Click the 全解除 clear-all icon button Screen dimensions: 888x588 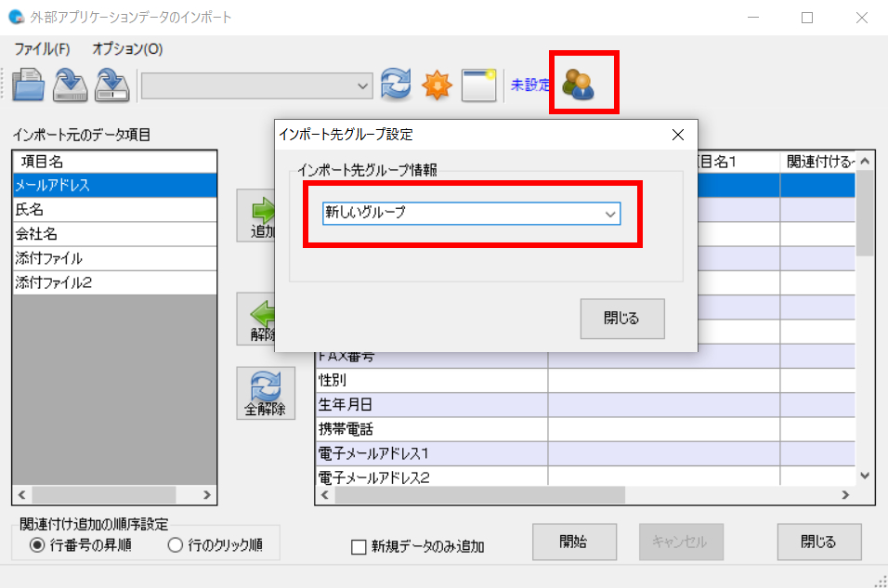tap(266, 393)
